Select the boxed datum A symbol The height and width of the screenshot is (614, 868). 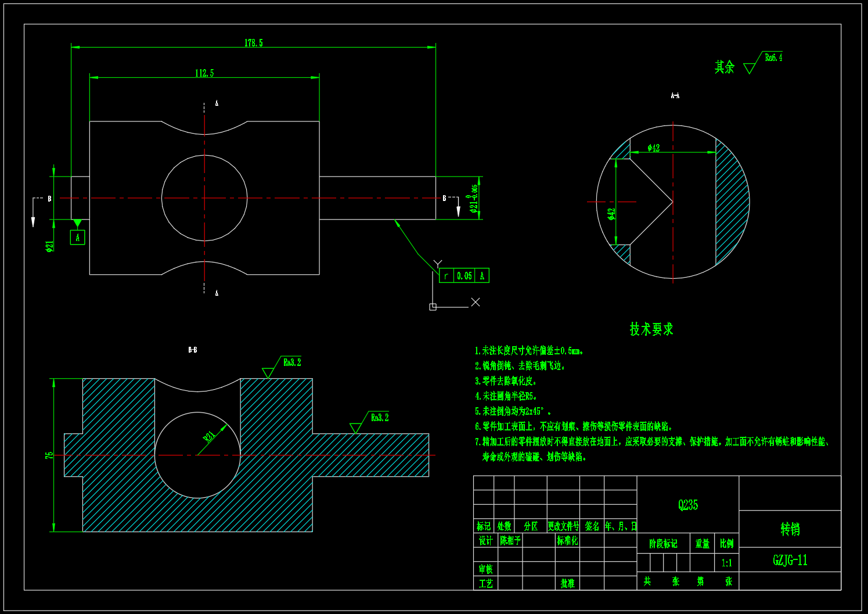point(77,237)
